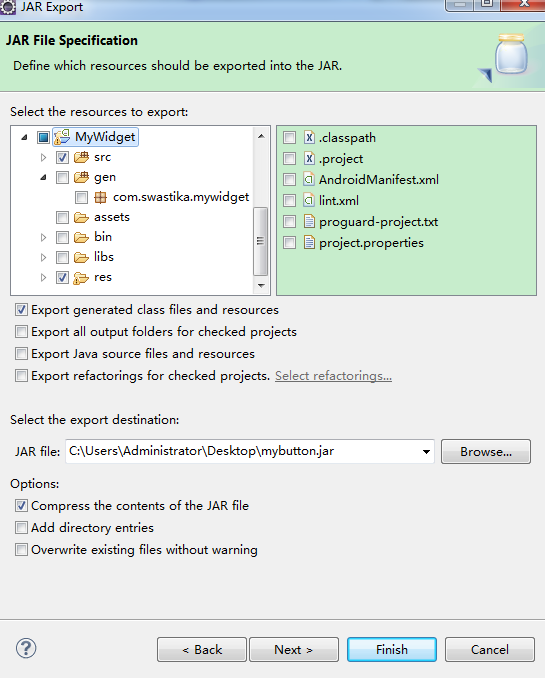
Task: Proceed with the Next > button
Action: pos(294,649)
